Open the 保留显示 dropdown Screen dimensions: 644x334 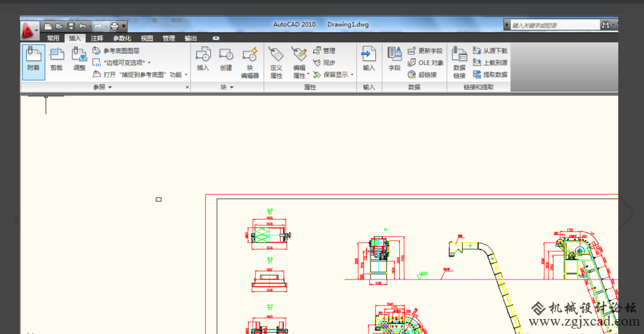tap(333, 74)
